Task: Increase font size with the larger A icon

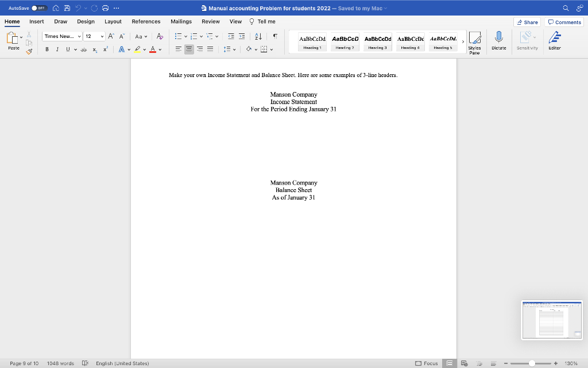Action: click(x=111, y=36)
